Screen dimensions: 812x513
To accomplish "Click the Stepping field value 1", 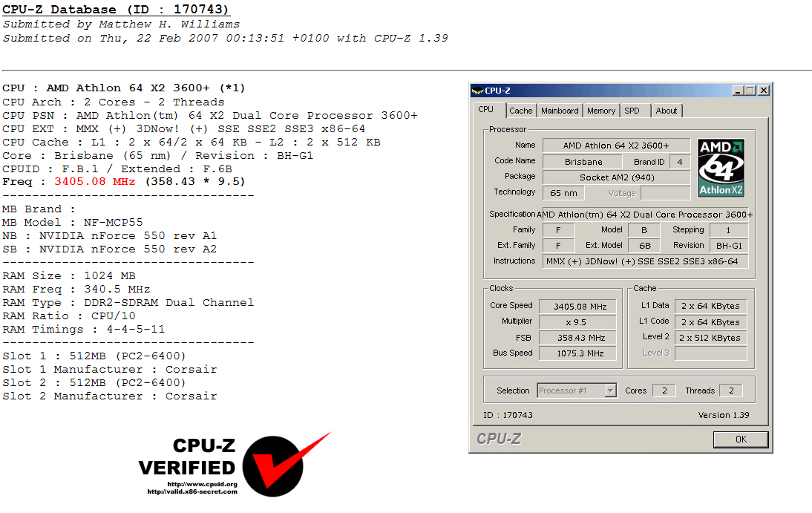I will [729, 230].
